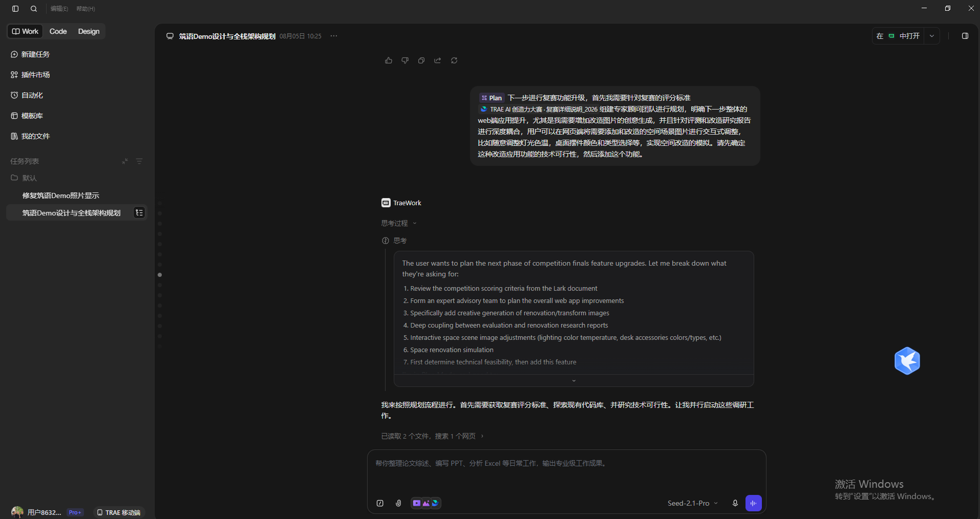Switch to the Code tab
The height and width of the screenshot is (519, 980).
tap(58, 31)
